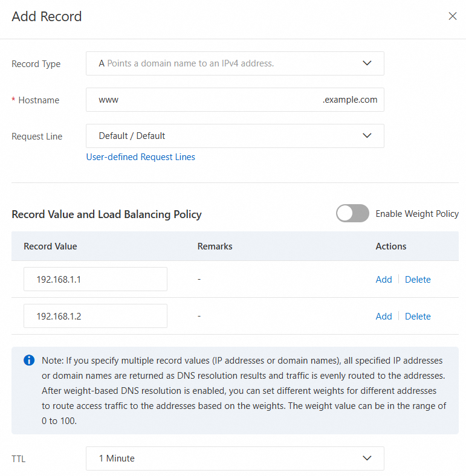Expand the Request Line dropdown
Screen dimensions: 466x476
pyautogui.click(x=235, y=136)
